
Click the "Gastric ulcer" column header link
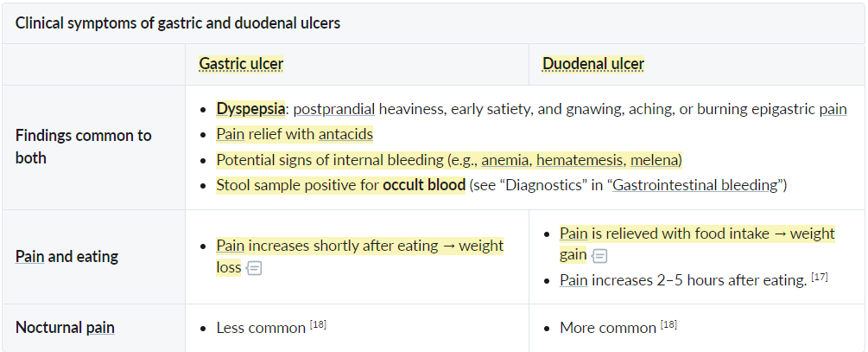click(x=241, y=64)
